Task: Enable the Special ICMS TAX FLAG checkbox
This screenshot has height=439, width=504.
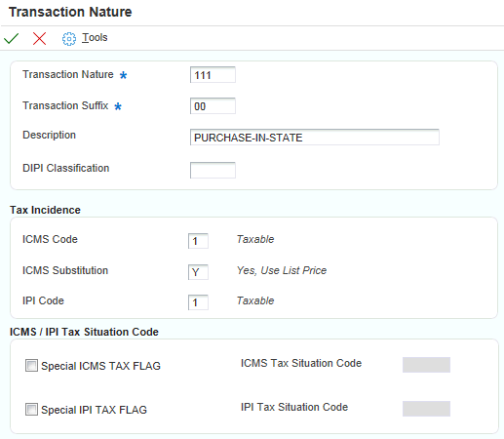Action: [31, 365]
